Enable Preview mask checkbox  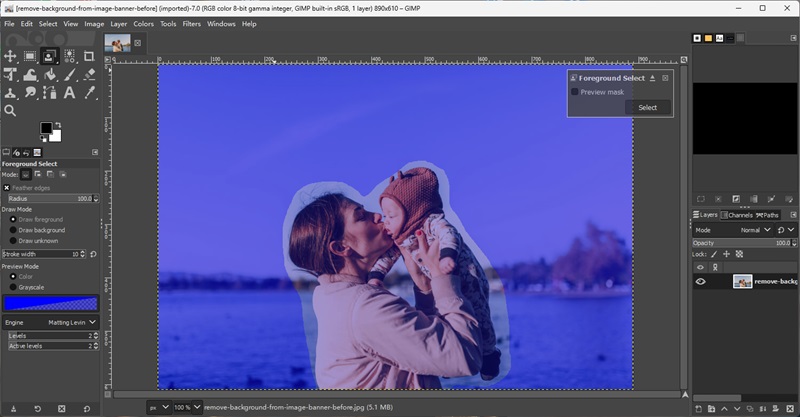tap(574, 92)
